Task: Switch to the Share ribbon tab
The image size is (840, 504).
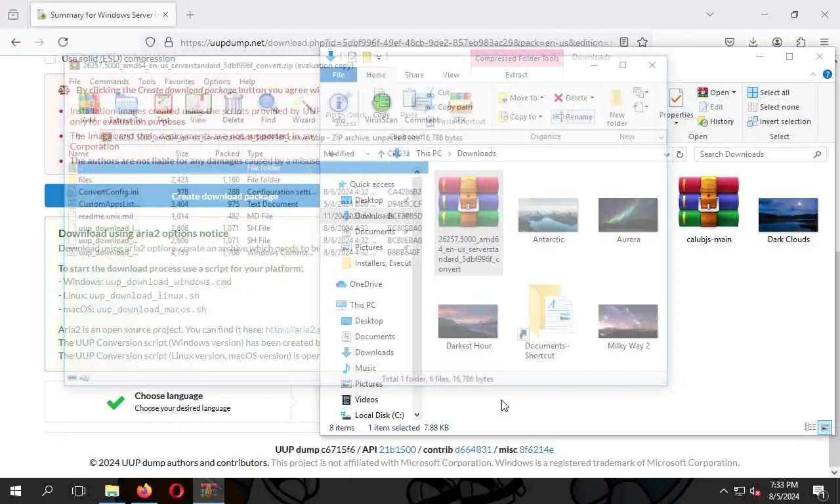Action: [414, 75]
